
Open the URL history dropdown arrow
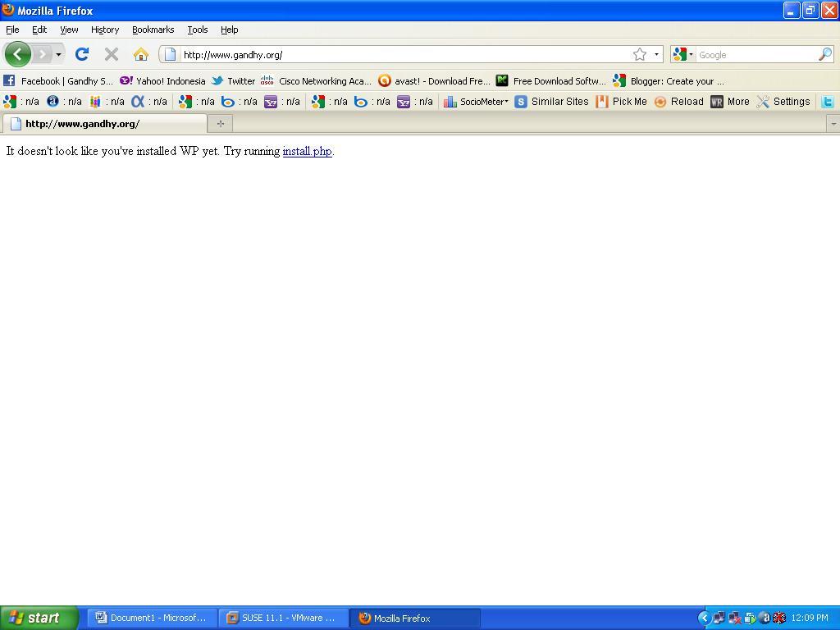click(656, 54)
